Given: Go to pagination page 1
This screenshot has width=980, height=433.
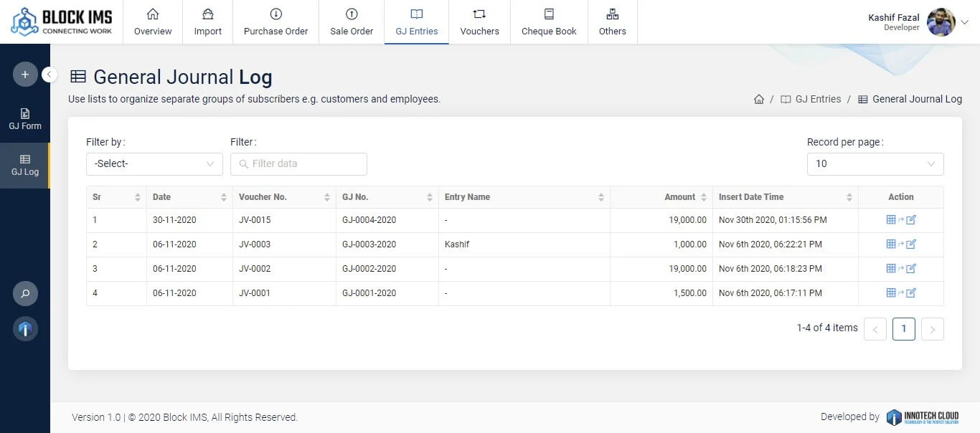Looking at the screenshot, I should 903,329.
